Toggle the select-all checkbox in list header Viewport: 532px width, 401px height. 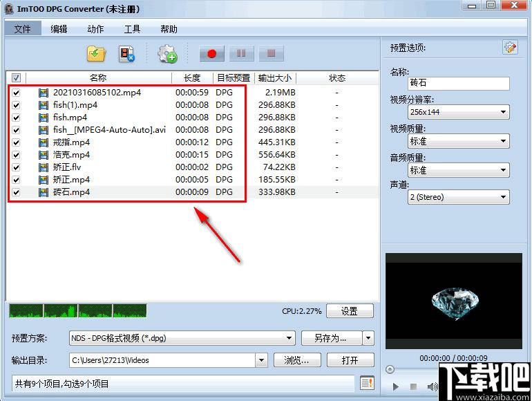(x=16, y=77)
